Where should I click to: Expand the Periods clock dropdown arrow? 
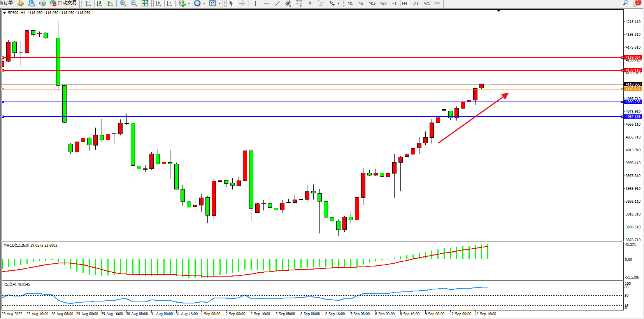pyautogui.click(x=204, y=4)
